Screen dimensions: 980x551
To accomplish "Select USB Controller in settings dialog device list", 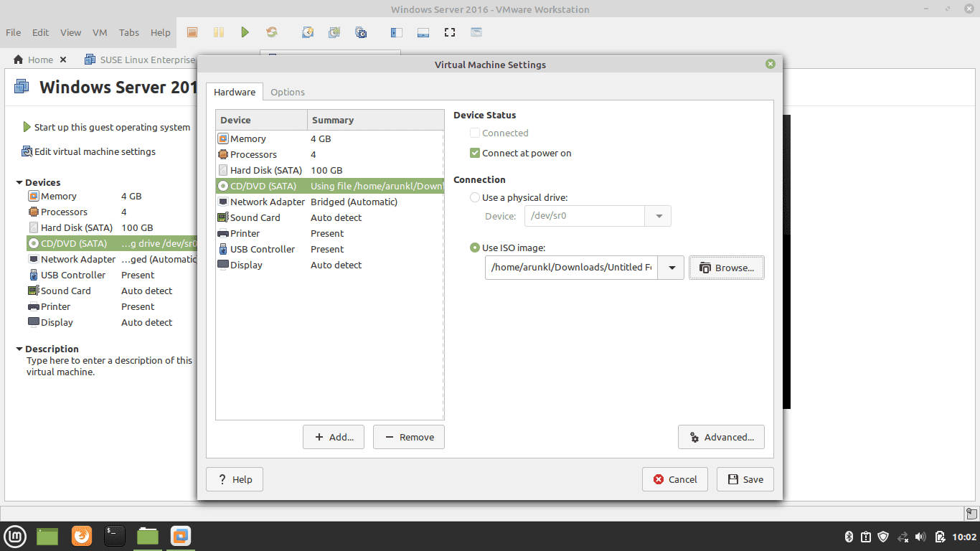I will pyautogui.click(x=330, y=249).
